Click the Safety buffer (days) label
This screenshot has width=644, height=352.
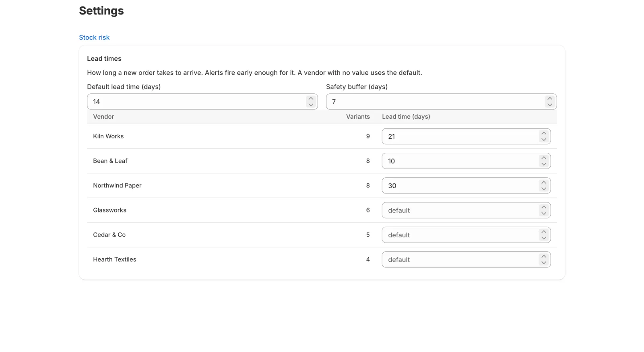[x=357, y=87]
